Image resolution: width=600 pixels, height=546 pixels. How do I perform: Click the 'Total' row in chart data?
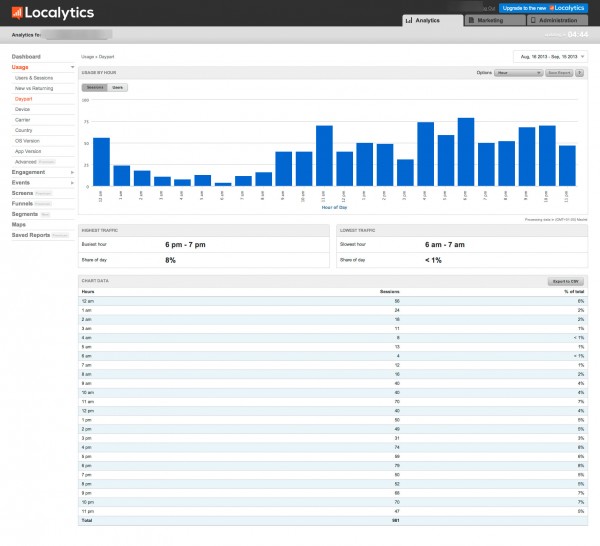tap(333, 521)
